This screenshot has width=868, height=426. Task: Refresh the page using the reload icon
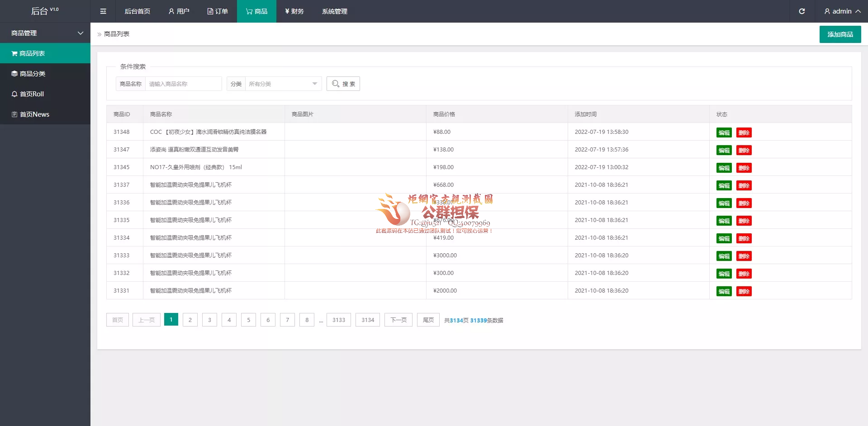pyautogui.click(x=802, y=11)
